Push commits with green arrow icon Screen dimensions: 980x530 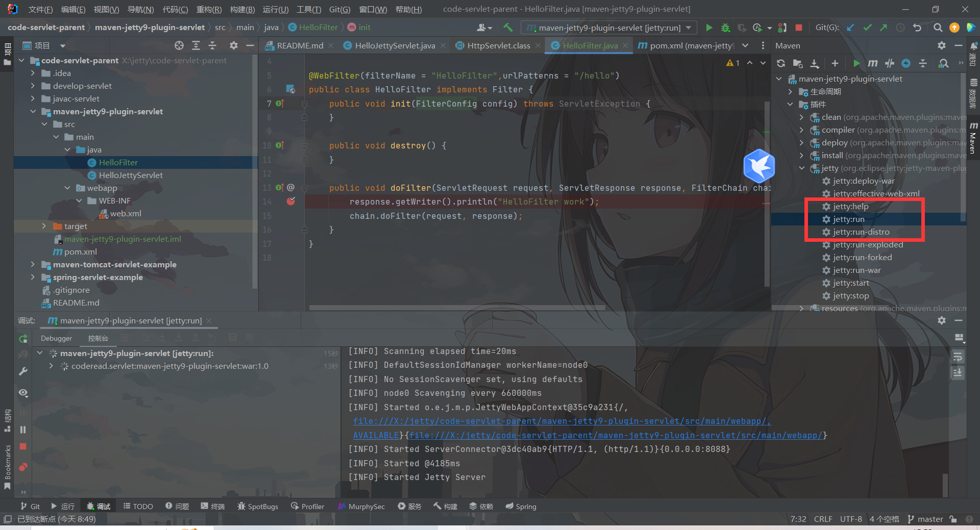884,28
